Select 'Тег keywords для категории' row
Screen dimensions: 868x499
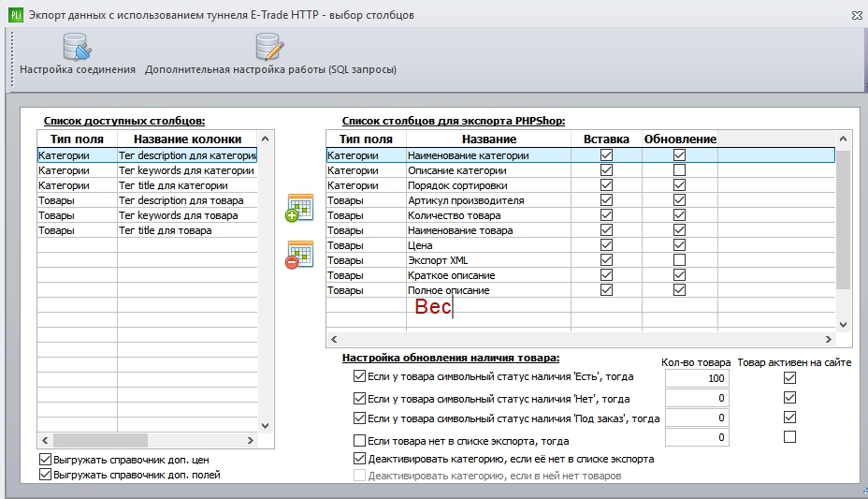147,170
